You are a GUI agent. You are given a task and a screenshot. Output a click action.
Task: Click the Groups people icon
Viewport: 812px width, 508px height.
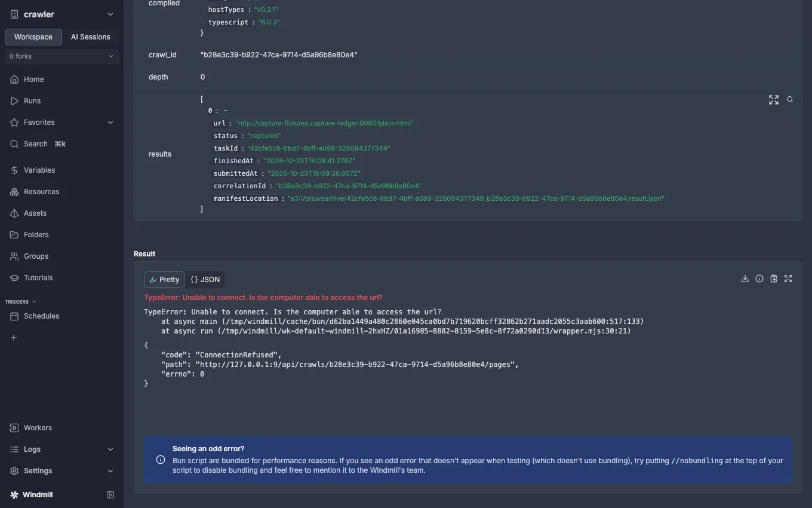pos(15,256)
